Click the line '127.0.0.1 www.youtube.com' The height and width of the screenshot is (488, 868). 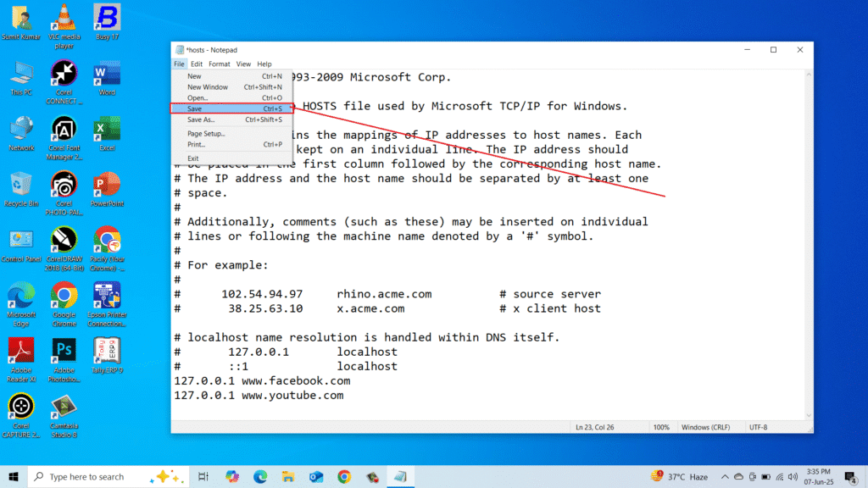tap(259, 395)
